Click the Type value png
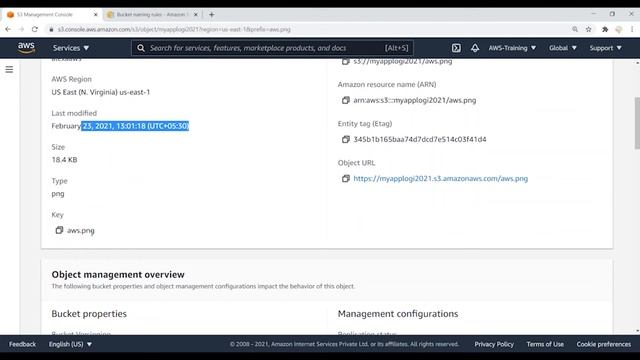 (58, 193)
